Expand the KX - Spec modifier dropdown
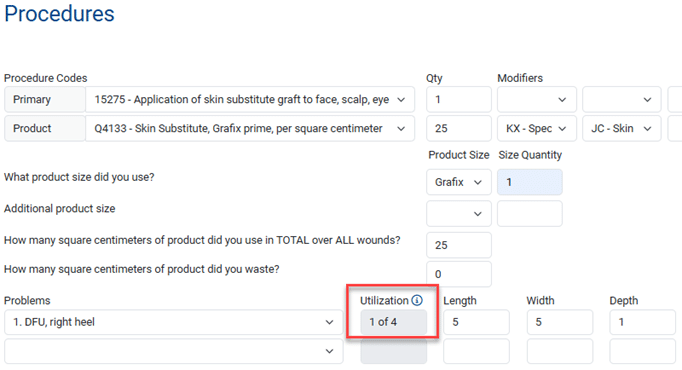Image resolution: width=682 pixels, height=370 pixels. (x=537, y=129)
